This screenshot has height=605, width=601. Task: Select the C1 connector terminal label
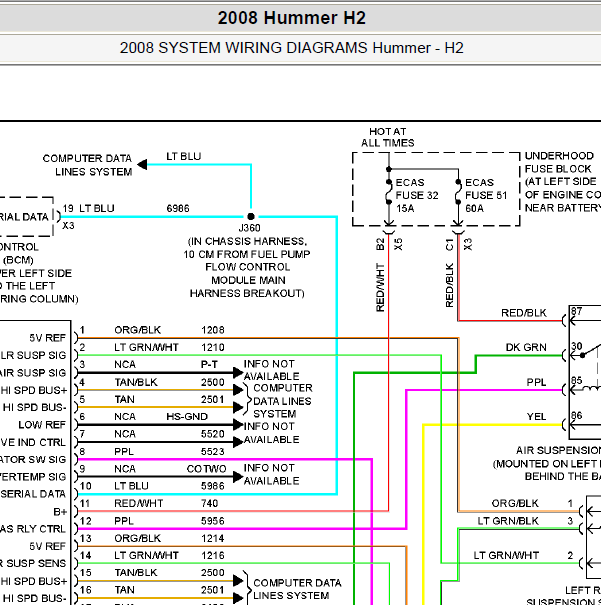449,244
